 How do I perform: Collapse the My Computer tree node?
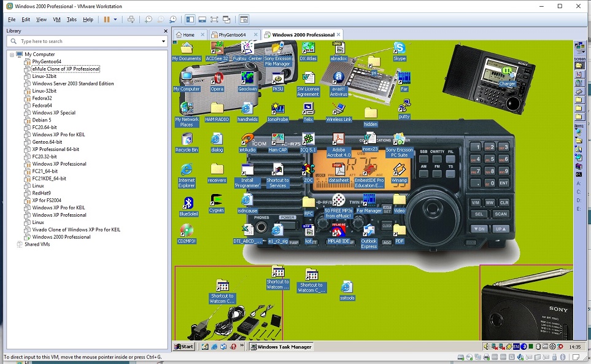(12, 55)
